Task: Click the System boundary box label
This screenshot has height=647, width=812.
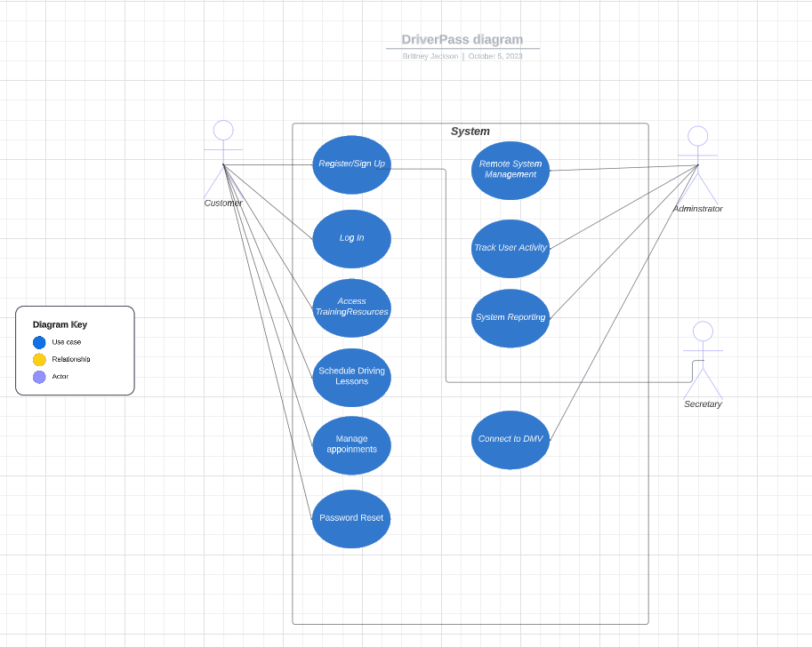Action: [x=470, y=131]
